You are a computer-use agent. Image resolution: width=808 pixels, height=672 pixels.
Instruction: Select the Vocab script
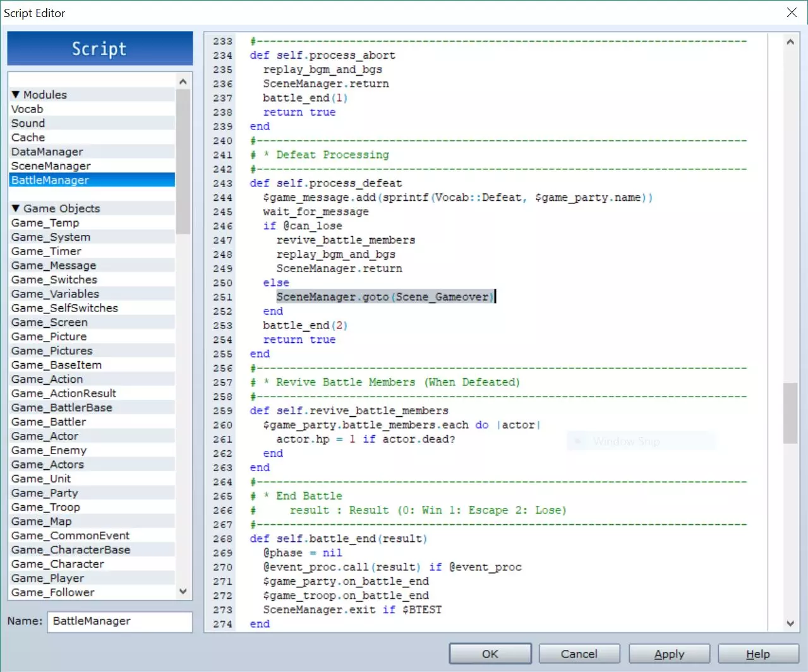[27, 109]
